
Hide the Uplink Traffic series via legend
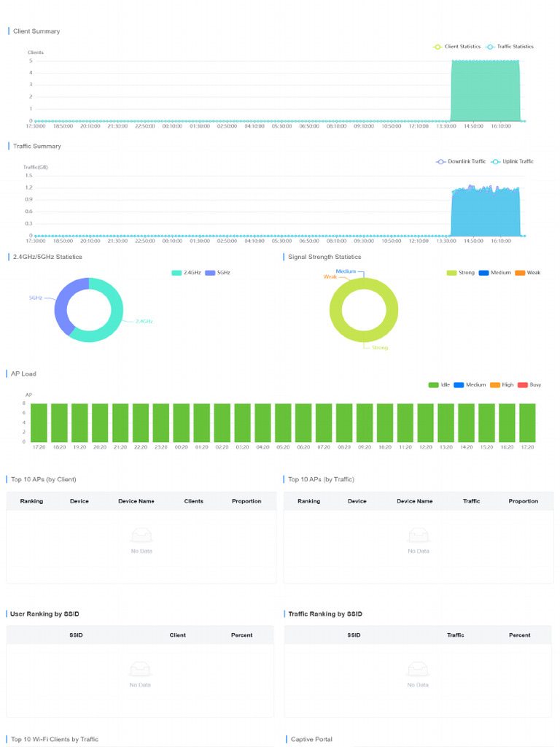[x=513, y=161]
